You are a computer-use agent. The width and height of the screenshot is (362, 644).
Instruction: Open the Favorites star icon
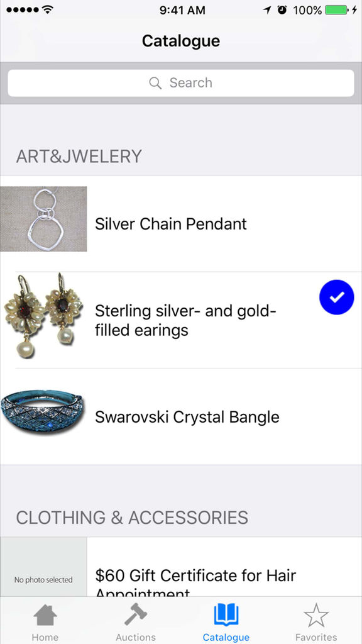click(316, 615)
